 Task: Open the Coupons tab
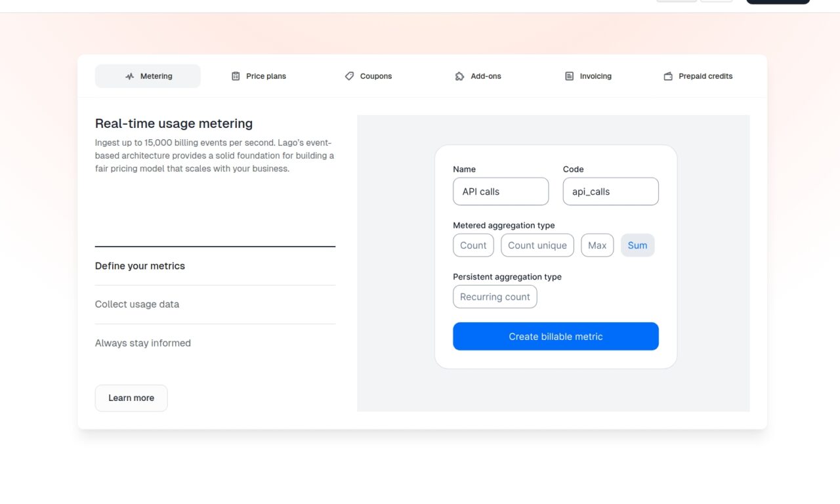368,76
